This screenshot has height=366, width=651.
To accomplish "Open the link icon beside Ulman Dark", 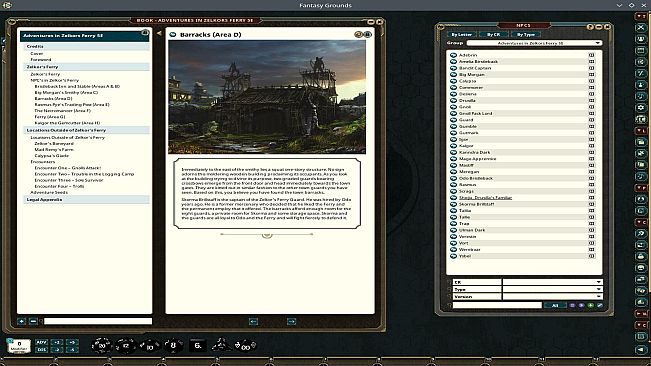I will [453, 230].
